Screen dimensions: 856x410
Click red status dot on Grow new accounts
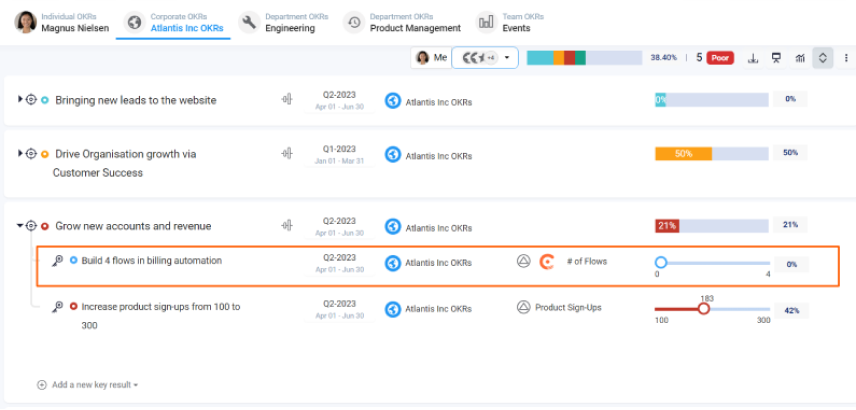tap(45, 226)
